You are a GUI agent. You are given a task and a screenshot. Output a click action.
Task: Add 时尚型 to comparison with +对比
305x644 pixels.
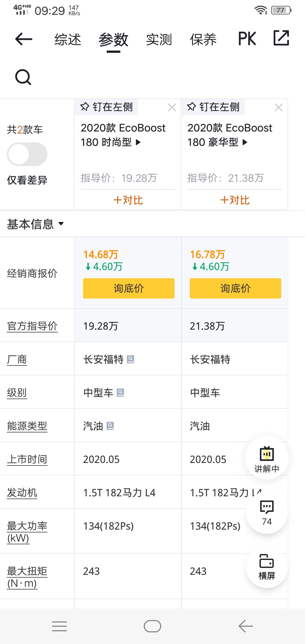(x=128, y=200)
